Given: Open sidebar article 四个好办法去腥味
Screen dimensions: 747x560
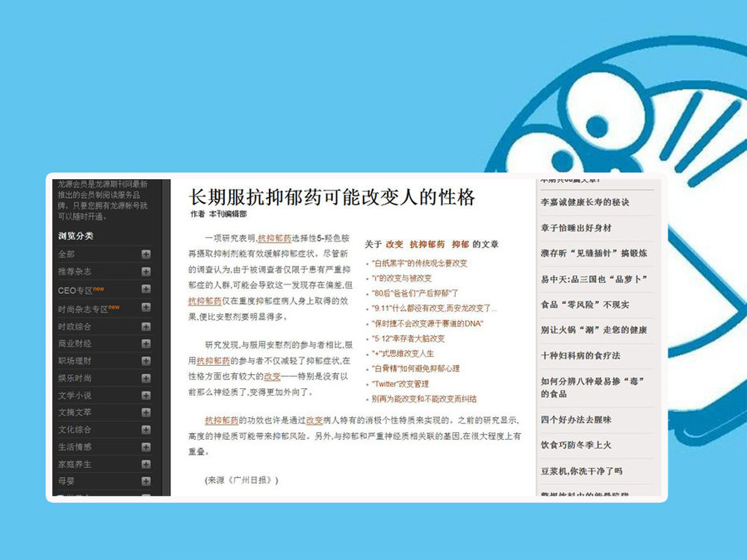Looking at the screenshot, I should [576, 420].
